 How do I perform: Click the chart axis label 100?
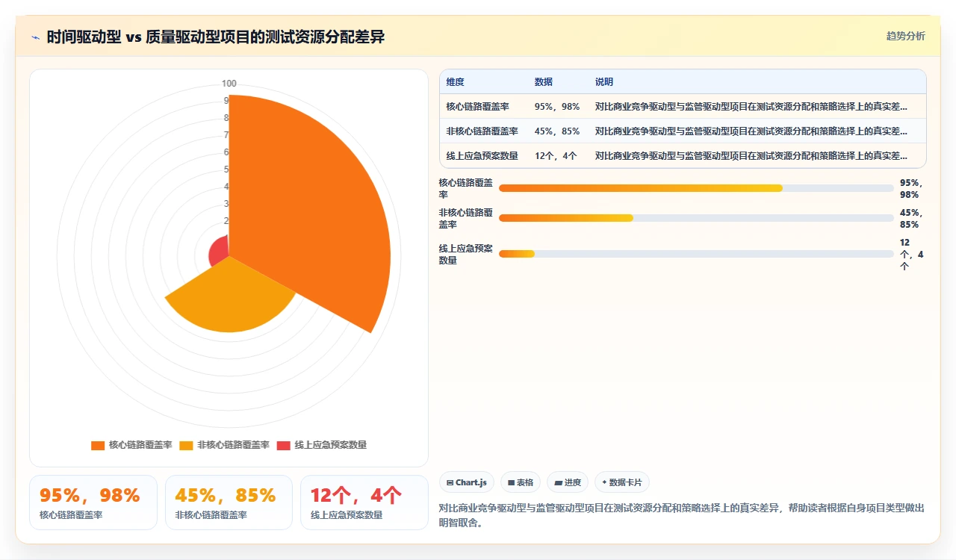tap(229, 83)
